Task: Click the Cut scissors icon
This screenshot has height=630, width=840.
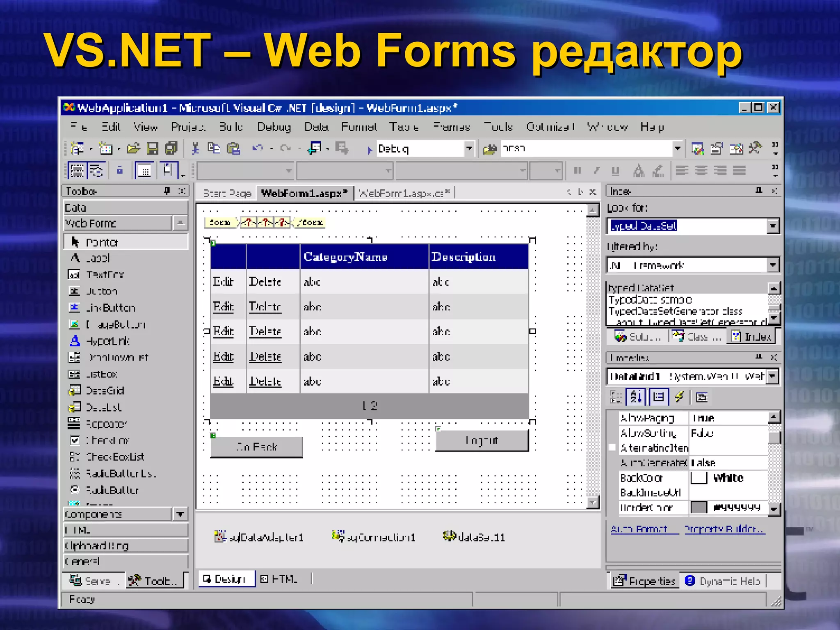Action: [x=195, y=148]
